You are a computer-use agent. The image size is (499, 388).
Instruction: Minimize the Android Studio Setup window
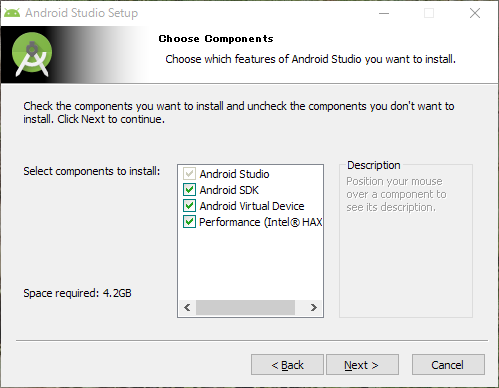click(x=384, y=13)
